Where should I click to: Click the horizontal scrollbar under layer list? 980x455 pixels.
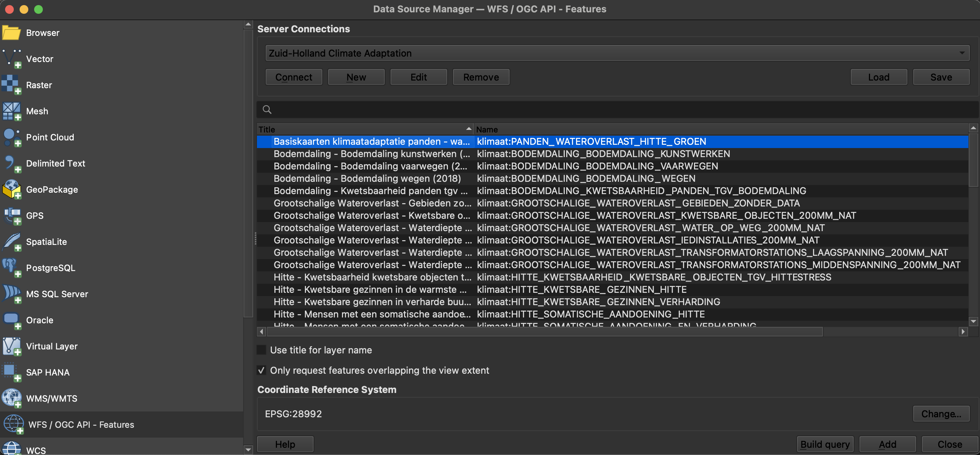pyautogui.click(x=544, y=332)
